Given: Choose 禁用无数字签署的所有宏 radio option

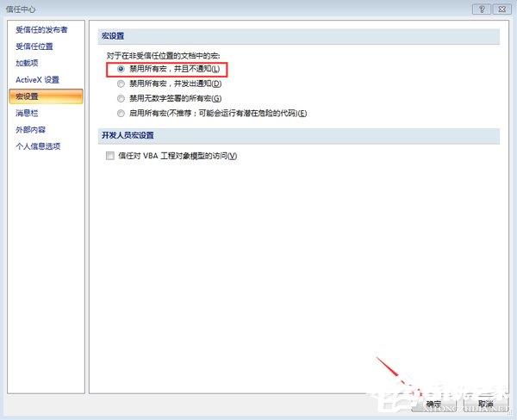Looking at the screenshot, I should (x=121, y=98).
